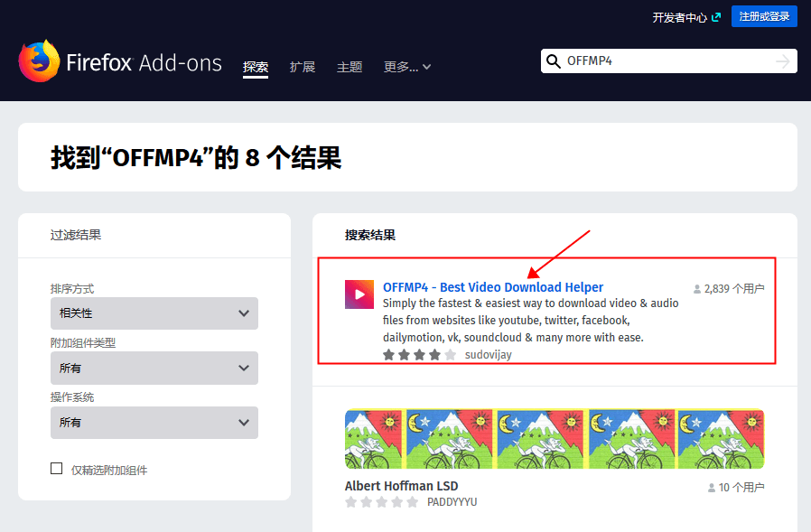Go to the 主题 tab
Viewport: 811px width, 532px height.
350,67
